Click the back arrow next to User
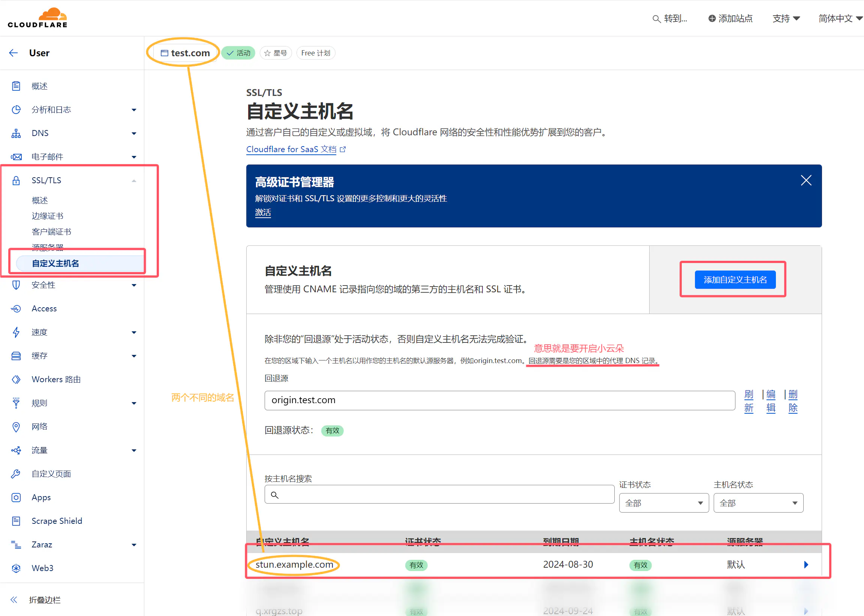The image size is (864, 616). [13, 53]
